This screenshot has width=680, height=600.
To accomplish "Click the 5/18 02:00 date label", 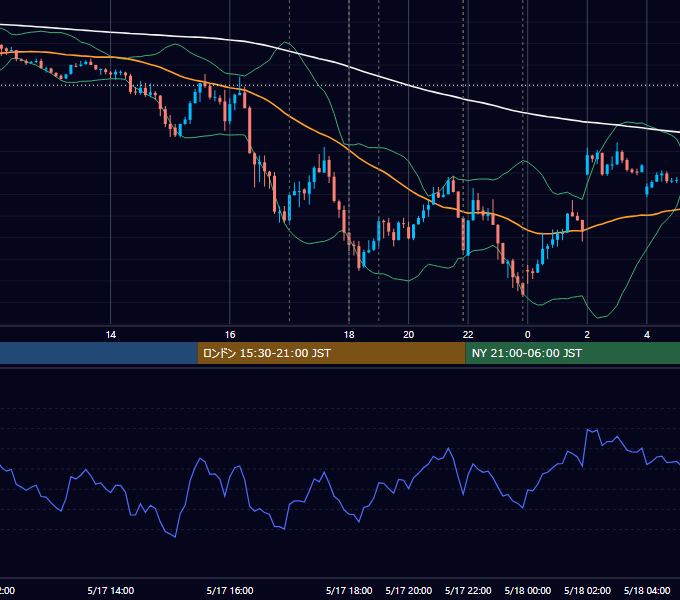I will pos(587,590).
